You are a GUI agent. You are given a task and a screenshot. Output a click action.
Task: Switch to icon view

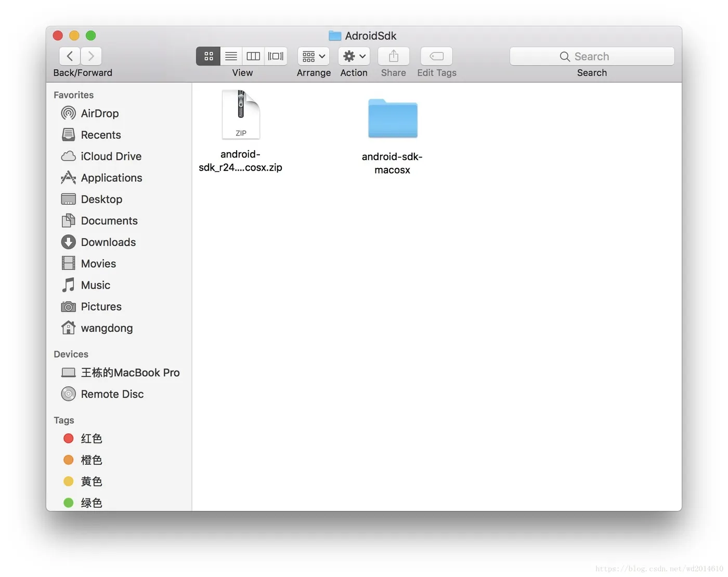[208, 56]
